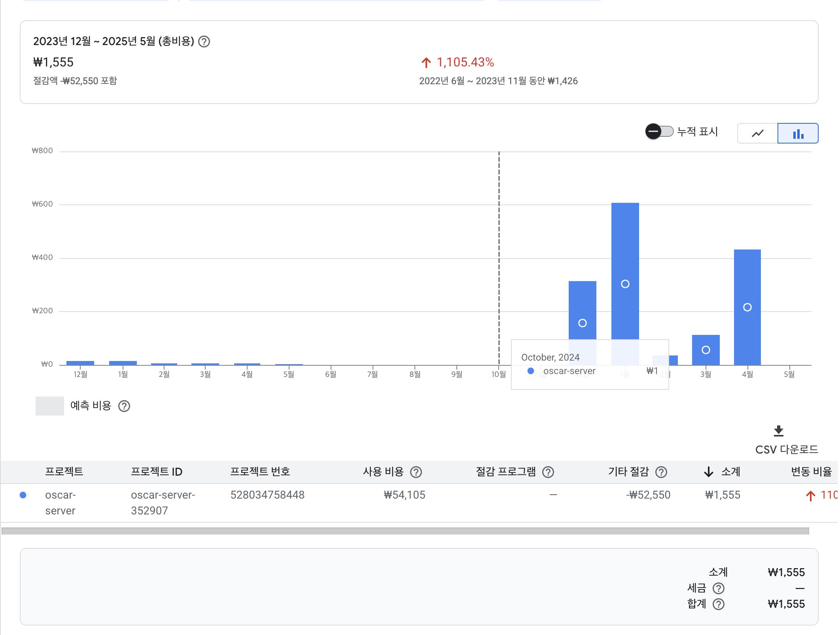Click the 프로젝트 번호 column header
Viewport: 840px width, 635px height.
tap(260, 472)
